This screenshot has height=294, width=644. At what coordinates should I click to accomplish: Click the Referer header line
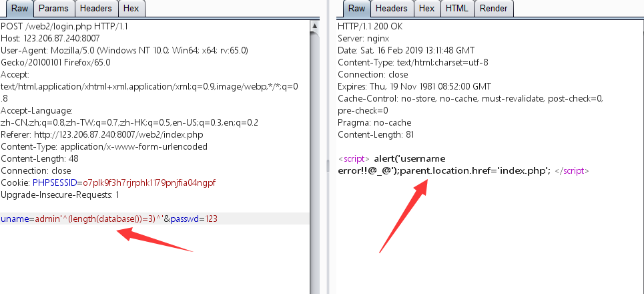click(102, 134)
